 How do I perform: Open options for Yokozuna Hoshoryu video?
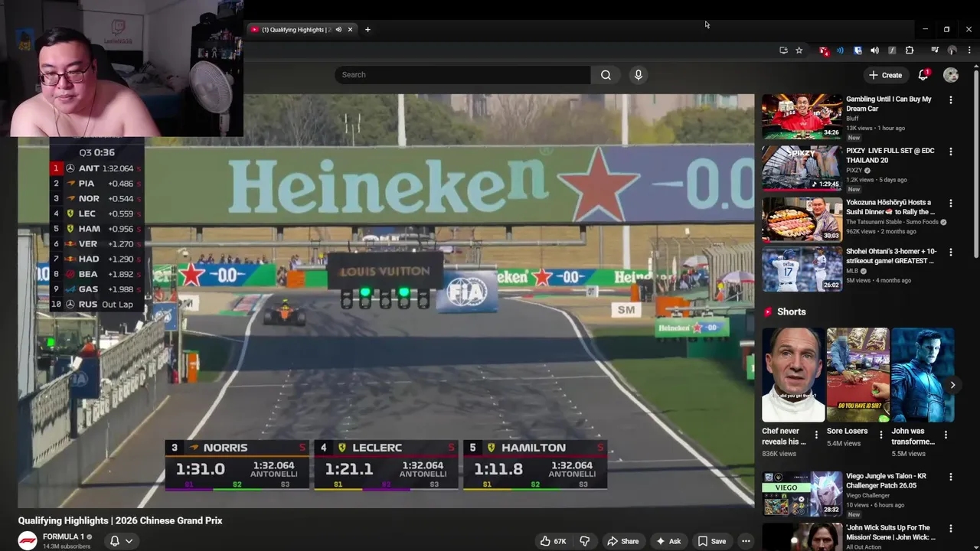[x=951, y=204]
